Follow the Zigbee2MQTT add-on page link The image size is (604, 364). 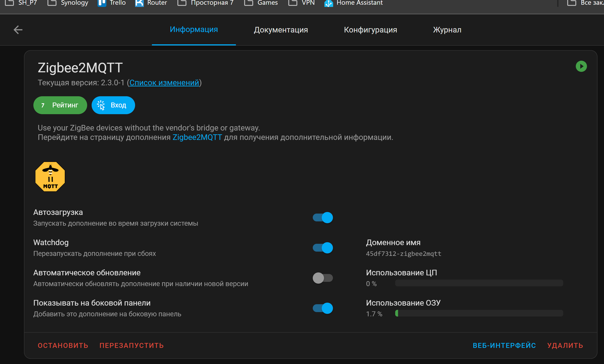coord(197,137)
